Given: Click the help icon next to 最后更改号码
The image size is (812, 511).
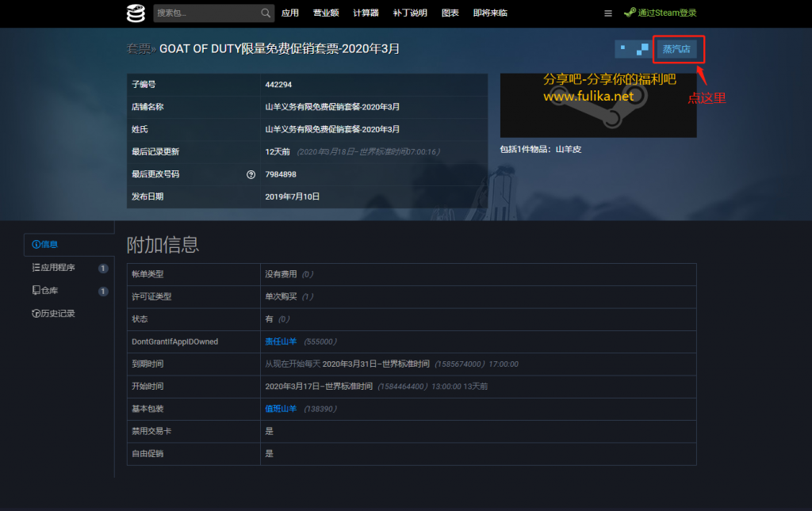Looking at the screenshot, I should click(251, 175).
